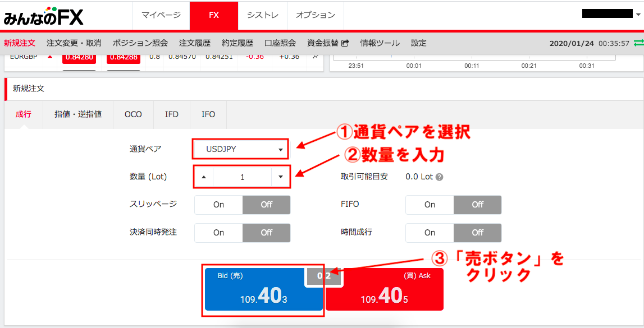Decrease lot quantity with the down arrow
This screenshot has width=644, height=328.
(x=281, y=176)
